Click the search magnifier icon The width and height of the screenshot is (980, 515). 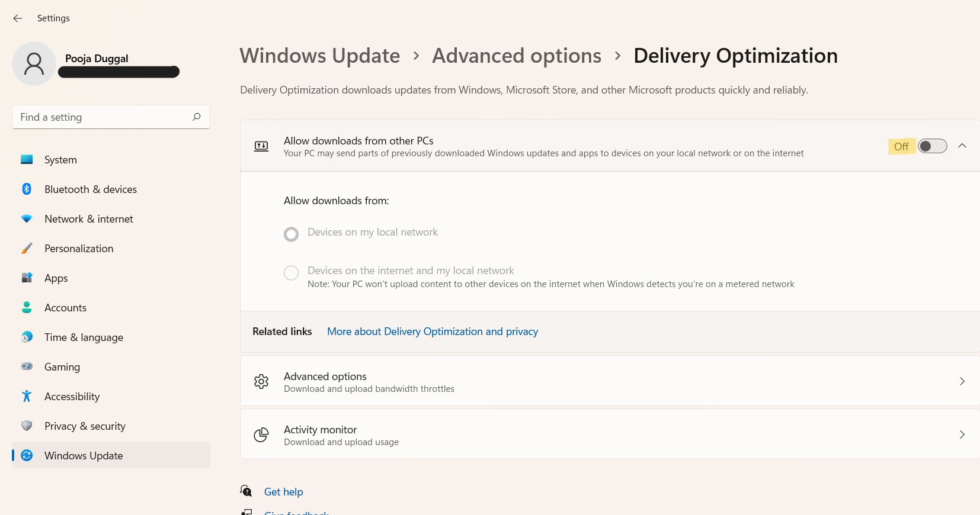197,117
